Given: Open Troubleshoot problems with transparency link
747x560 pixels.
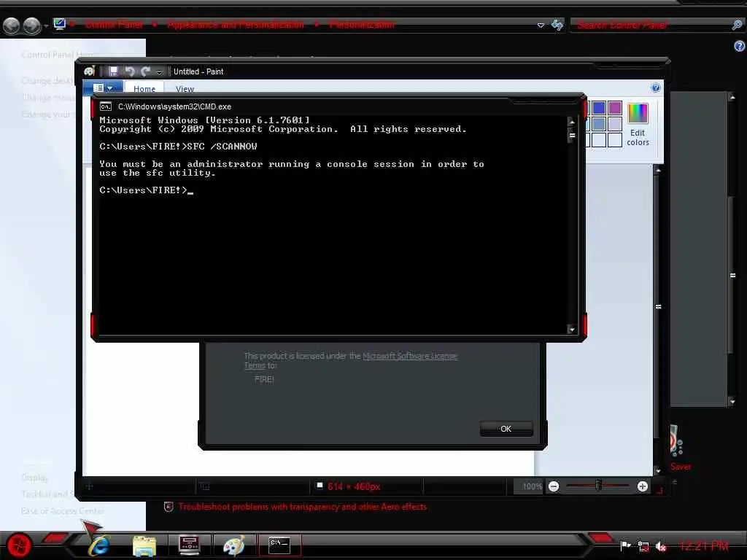Looking at the screenshot, I should [x=303, y=507].
